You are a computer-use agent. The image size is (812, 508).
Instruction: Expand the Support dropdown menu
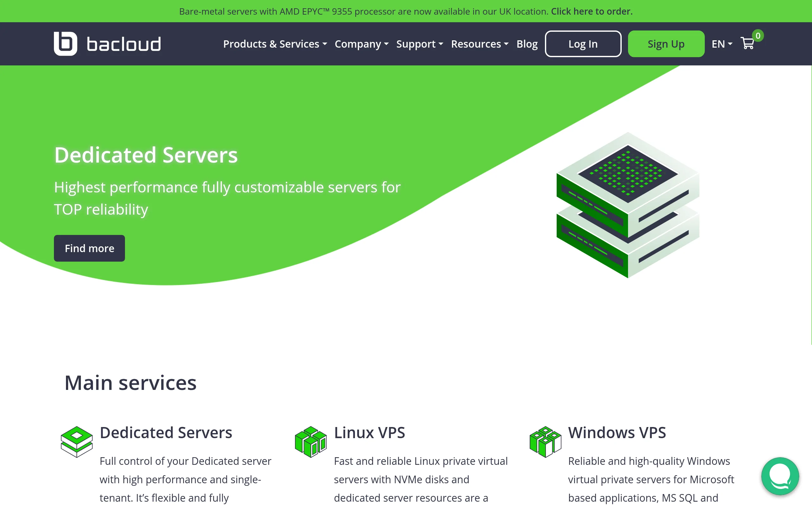pyautogui.click(x=420, y=44)
